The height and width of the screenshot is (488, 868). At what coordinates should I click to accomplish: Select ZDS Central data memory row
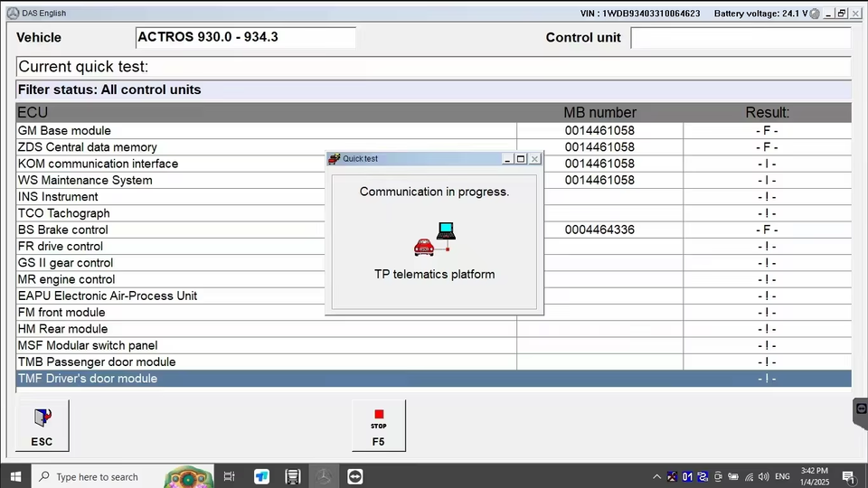coord(433,147)
